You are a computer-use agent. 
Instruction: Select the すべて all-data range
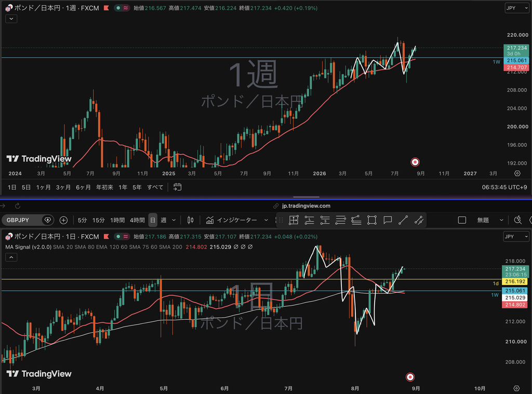(155, 187)
